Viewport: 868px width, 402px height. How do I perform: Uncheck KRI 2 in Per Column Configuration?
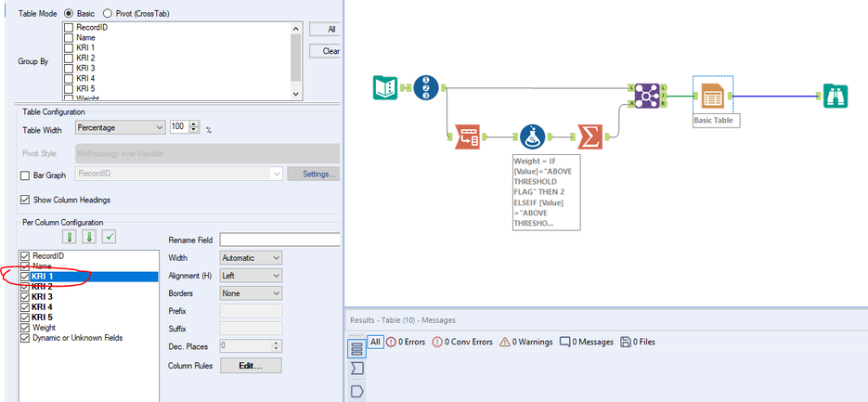click(25, 287)
